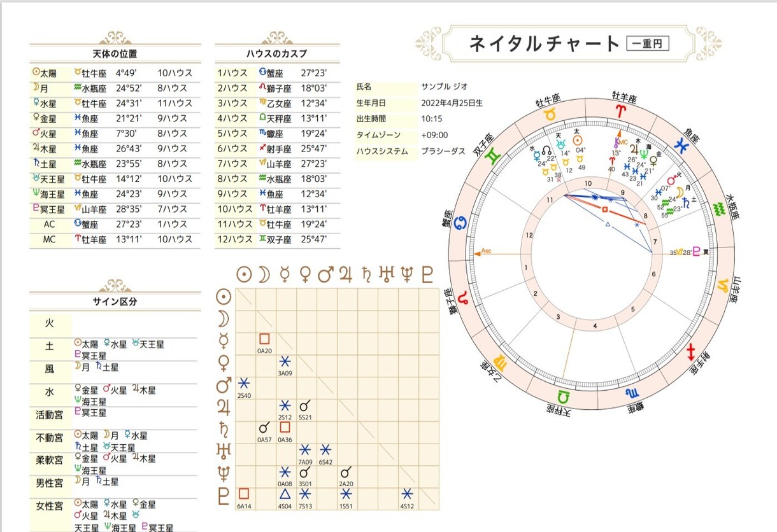Image resolution: width=777 pixels, height=532 pixels.
Task: Select the red Aries symbol on the wheel's outer ring
Action: click(620, 110)
